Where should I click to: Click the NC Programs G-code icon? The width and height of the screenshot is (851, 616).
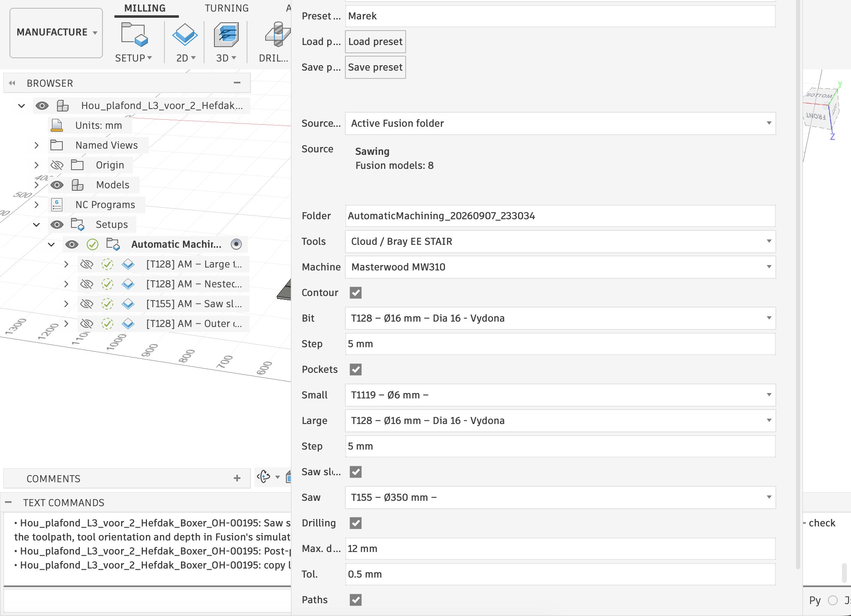[x=57, y=205]
